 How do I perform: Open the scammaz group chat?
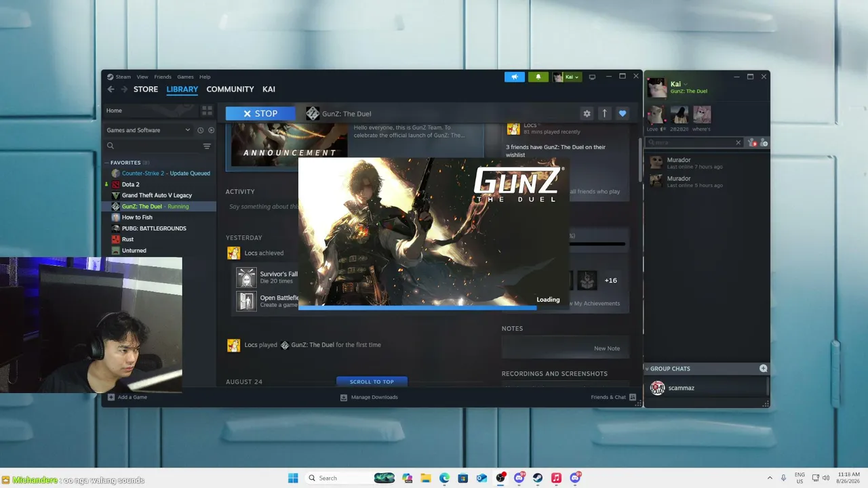point(706,388)
